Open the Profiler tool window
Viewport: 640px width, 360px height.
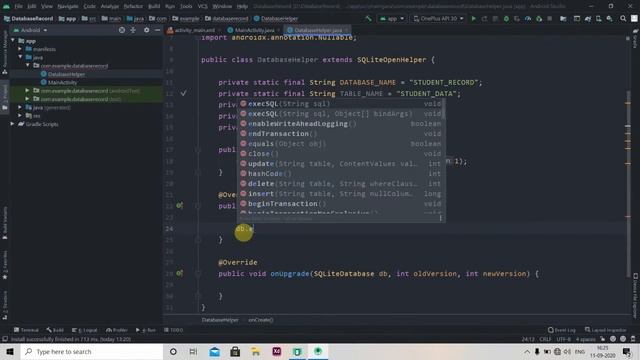[117, 330]
